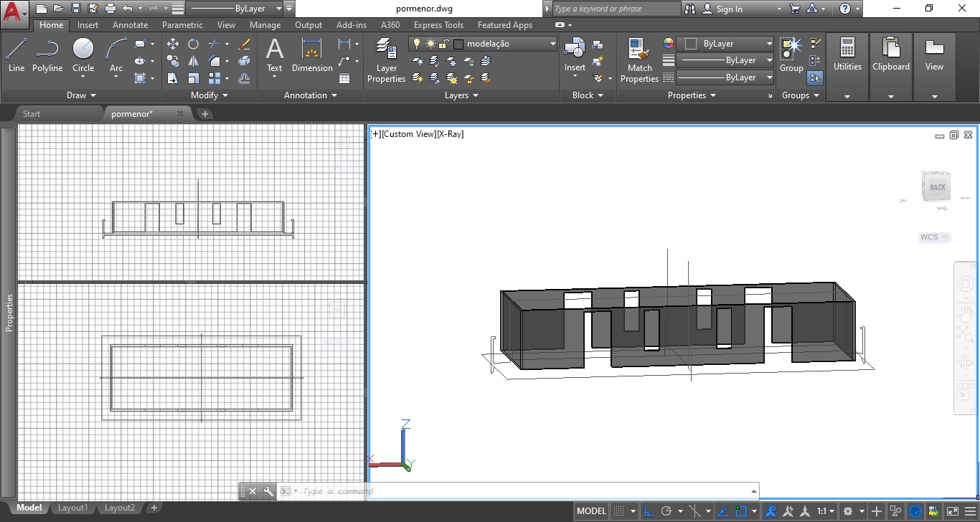Viewport: 980px width, 522px height.
Task: Click the object color wheel icon
Action: [x=669, y=44]
